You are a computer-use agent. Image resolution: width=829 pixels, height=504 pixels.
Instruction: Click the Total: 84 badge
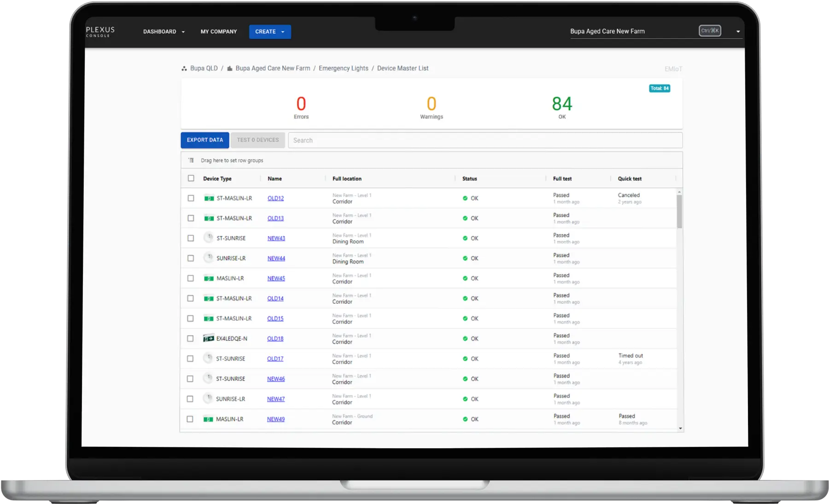pos(660,88)
